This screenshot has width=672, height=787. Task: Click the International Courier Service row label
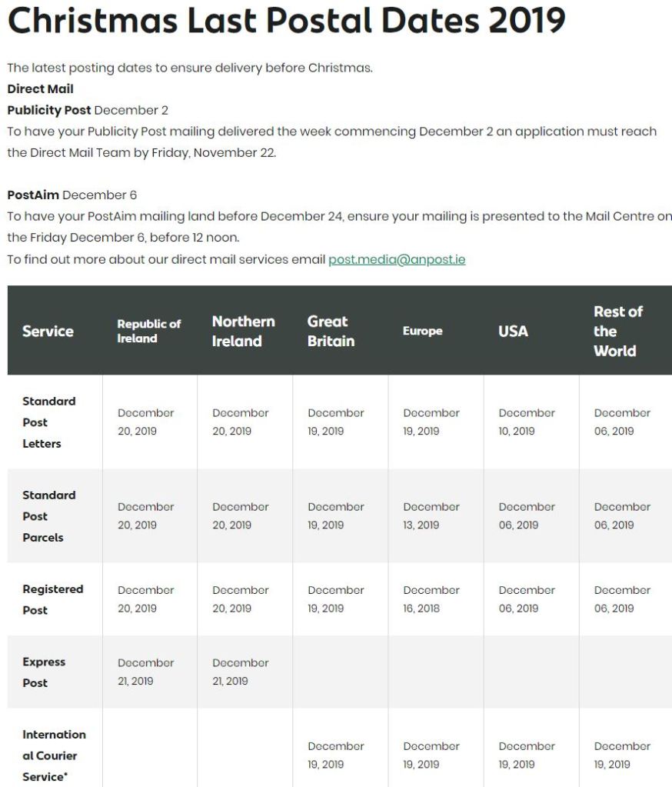[x=54, y=755]
